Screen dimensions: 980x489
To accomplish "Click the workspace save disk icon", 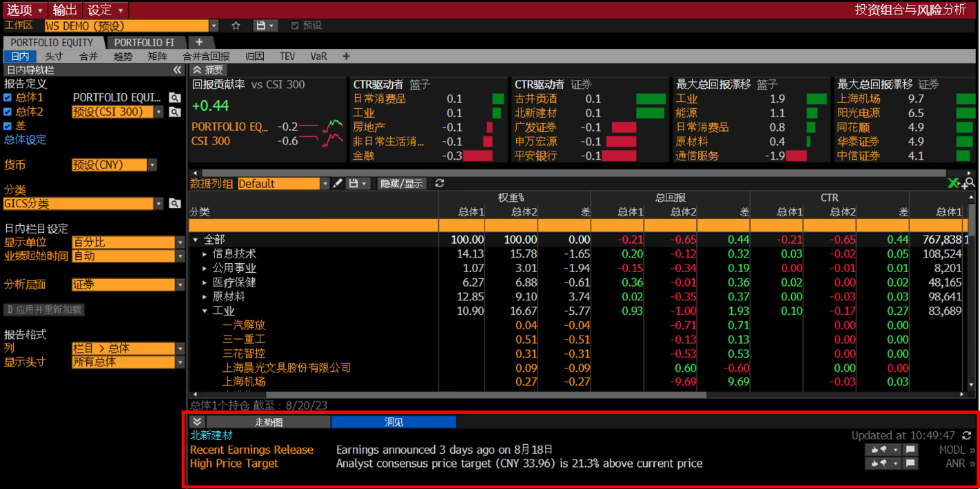I will [x=261, y=25].
